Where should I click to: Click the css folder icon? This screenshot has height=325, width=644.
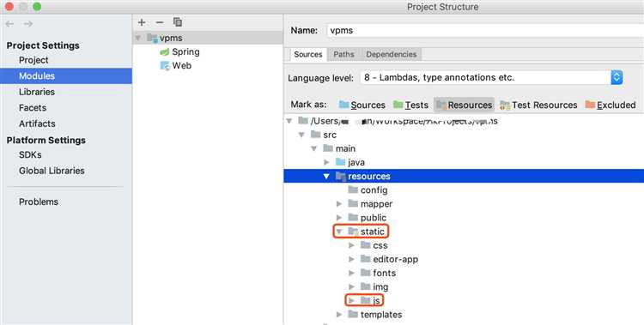366,245
